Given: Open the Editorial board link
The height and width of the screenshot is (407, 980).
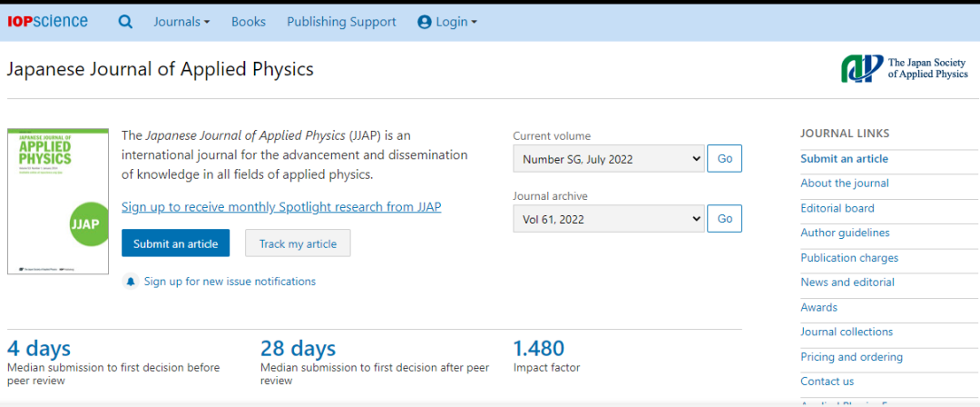Looking at the screenshot, I should click(x=837, y=208).
